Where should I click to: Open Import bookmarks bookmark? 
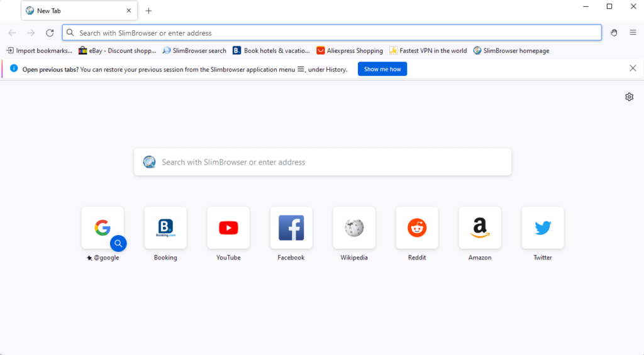pyautogui.click(x=39, y=50)
